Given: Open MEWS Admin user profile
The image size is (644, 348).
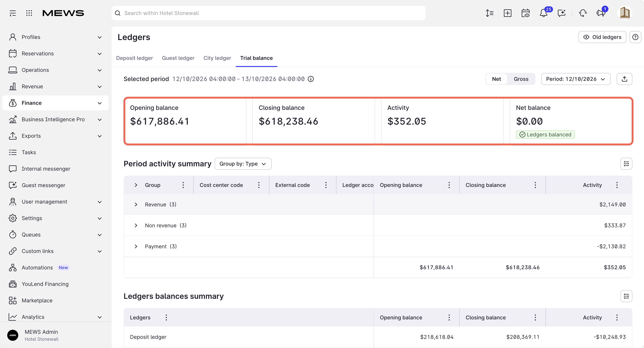Looking at the screenshot, I should 55,335.
